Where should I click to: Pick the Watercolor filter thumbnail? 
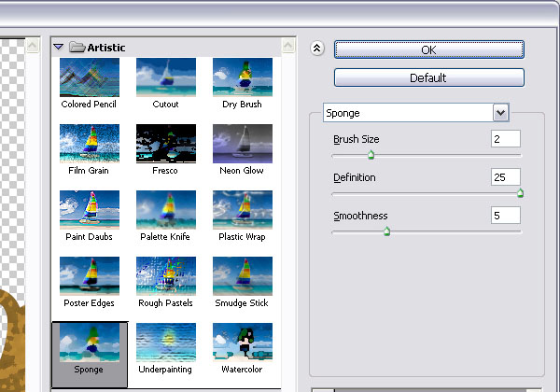(x=242, y=343)
